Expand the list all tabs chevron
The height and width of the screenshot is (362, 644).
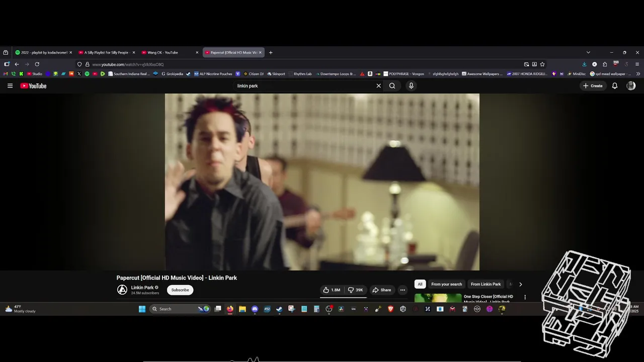click(x=588, y=52)
